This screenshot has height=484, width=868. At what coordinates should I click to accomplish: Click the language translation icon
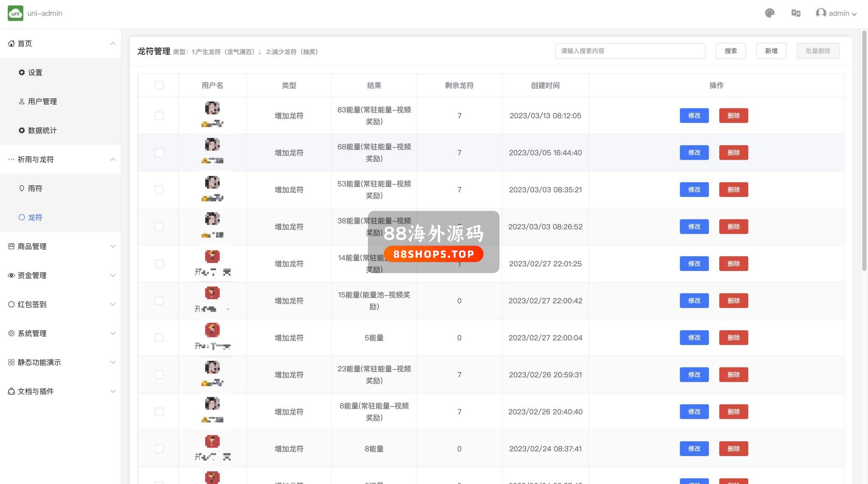point(796,13)
